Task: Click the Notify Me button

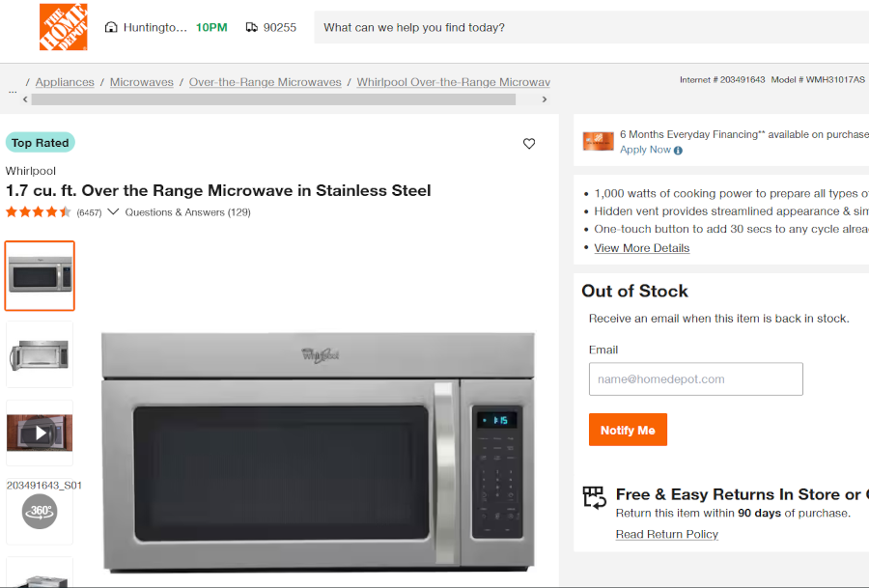Action: pos(628,430)
